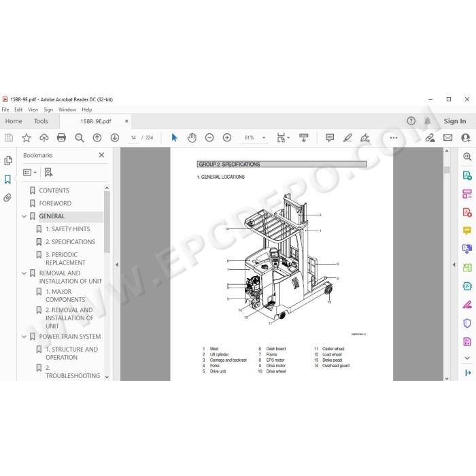Open Organize Pages tool in right pane
Viewport: 476px width, 476px height.
467,268
